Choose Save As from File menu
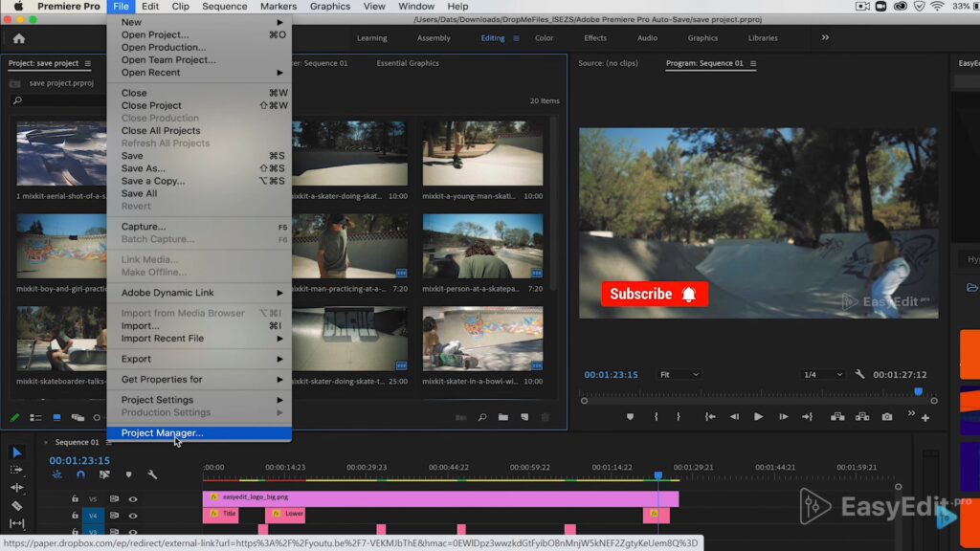The height and width of the screenshot is (551, 980). 199,168
